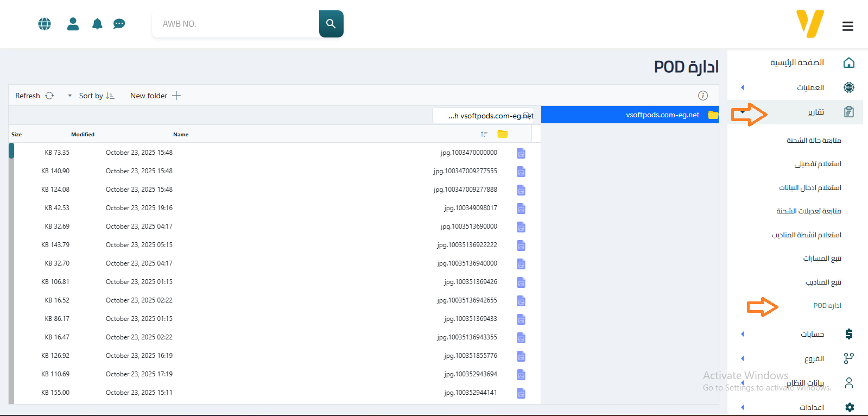Viewport: 868px width, 416px height.
Task: Click the AWB search magnifier button
Action: point(331,24)
